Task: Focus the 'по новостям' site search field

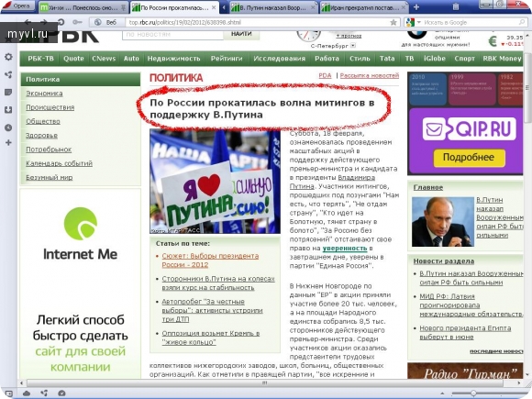Action: tap(172, 35)
